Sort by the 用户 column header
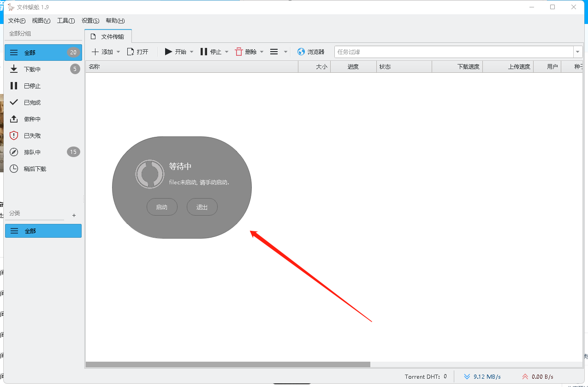The height and width of the screenshot is (387, 588). click(x=547, y=67)
